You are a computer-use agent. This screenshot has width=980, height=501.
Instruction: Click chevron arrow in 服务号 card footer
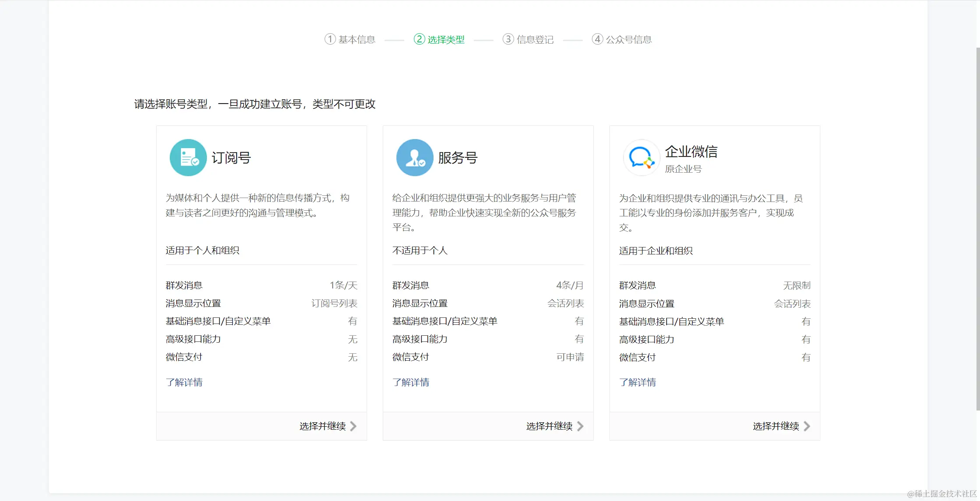pos(580,426)
